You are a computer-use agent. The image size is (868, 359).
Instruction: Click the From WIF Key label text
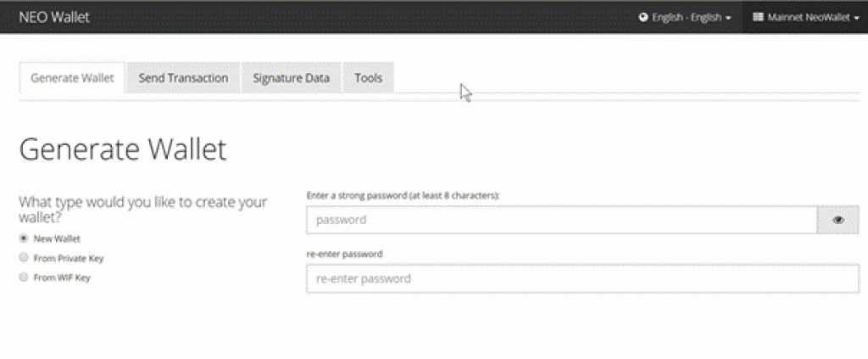[x=62, y=278]
